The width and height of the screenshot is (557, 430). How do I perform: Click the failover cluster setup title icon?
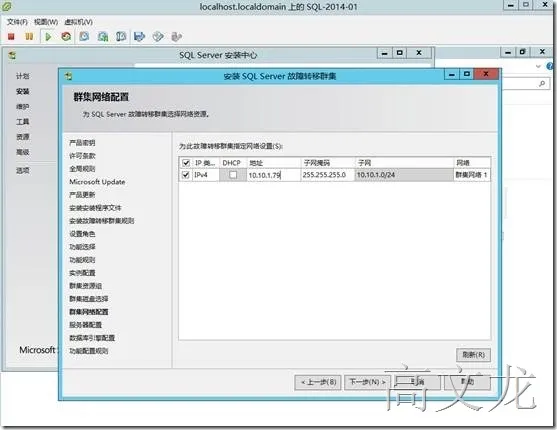tap(68, 76)
